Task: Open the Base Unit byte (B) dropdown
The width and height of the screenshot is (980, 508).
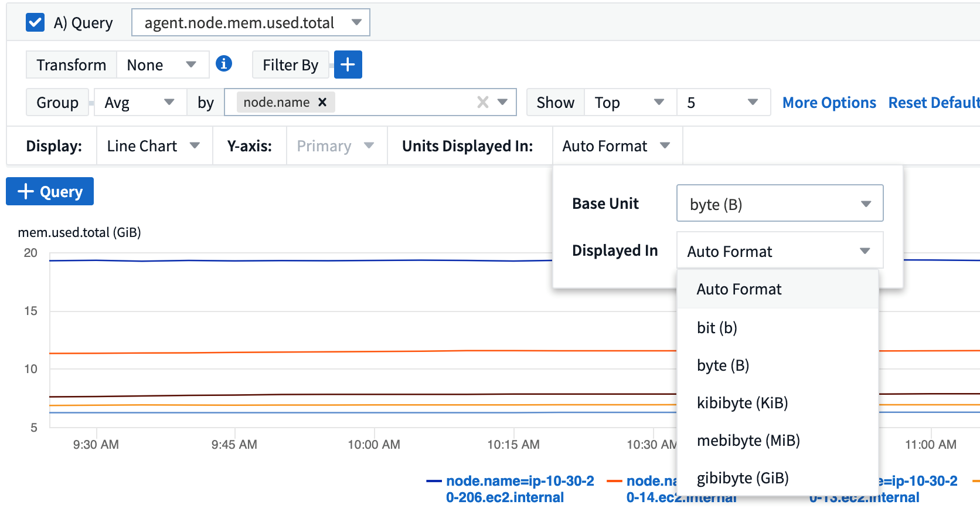Action: click(x=780, y=204)
